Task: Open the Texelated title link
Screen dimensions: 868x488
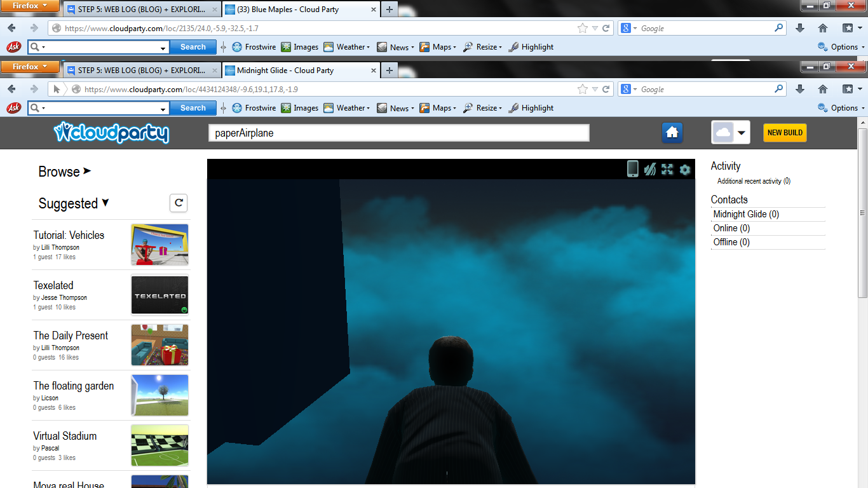Action: click(x=53, y=285)
